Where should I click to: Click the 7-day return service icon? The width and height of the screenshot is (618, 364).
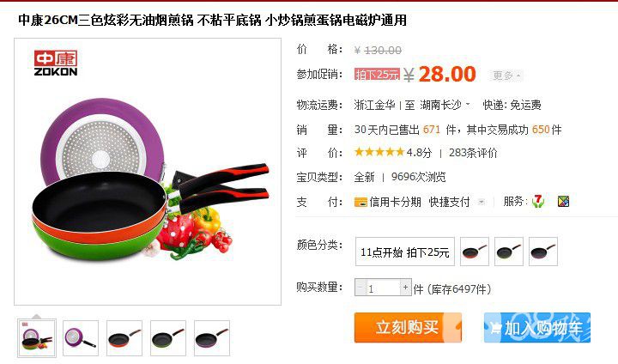tap(537, 202)
